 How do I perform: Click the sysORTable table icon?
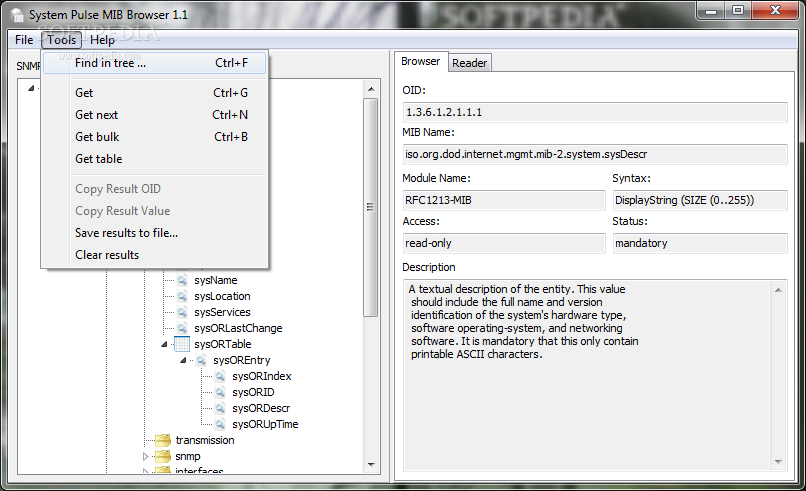182,344
